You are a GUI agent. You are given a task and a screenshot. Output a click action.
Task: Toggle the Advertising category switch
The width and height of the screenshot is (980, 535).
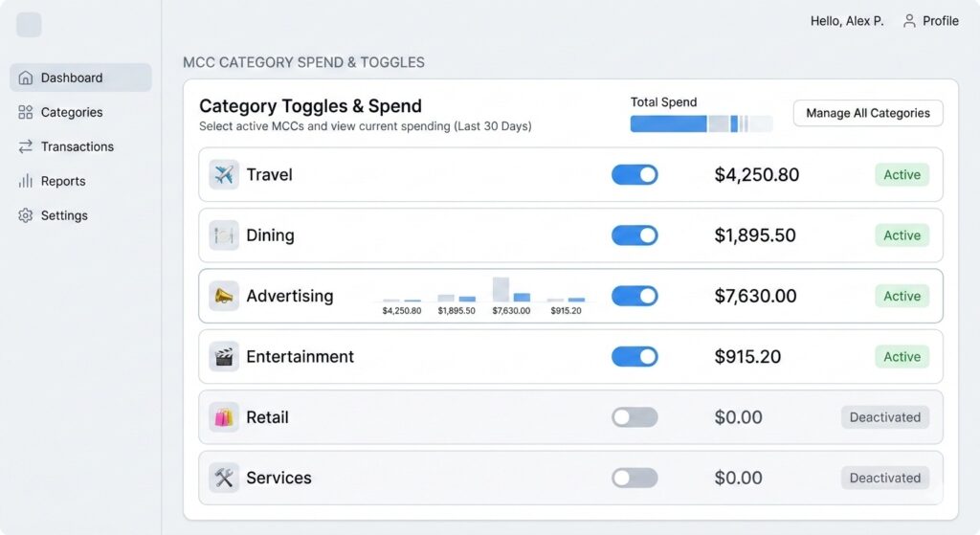(x=635, y=296)
